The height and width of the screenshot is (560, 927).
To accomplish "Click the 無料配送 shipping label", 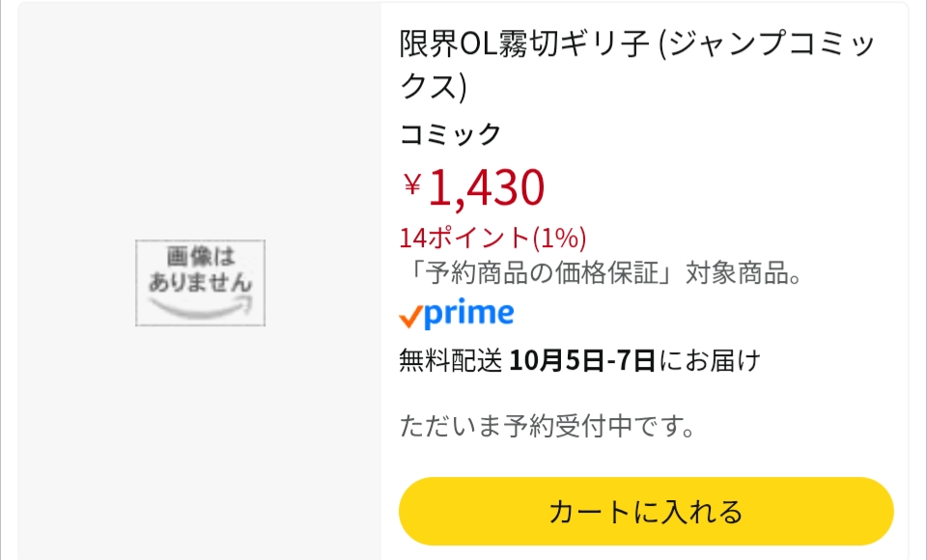I will pyautogui.click(x=451, y=361).
